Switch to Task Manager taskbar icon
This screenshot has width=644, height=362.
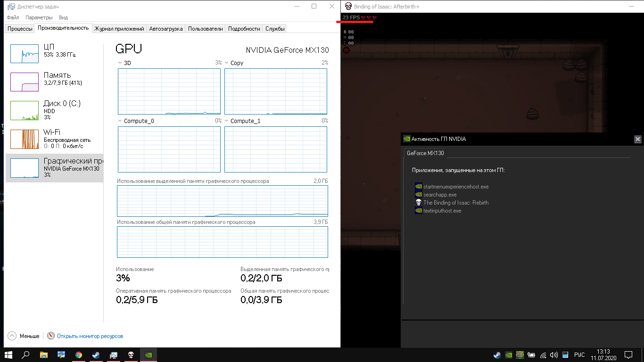[x=114, y=355]
